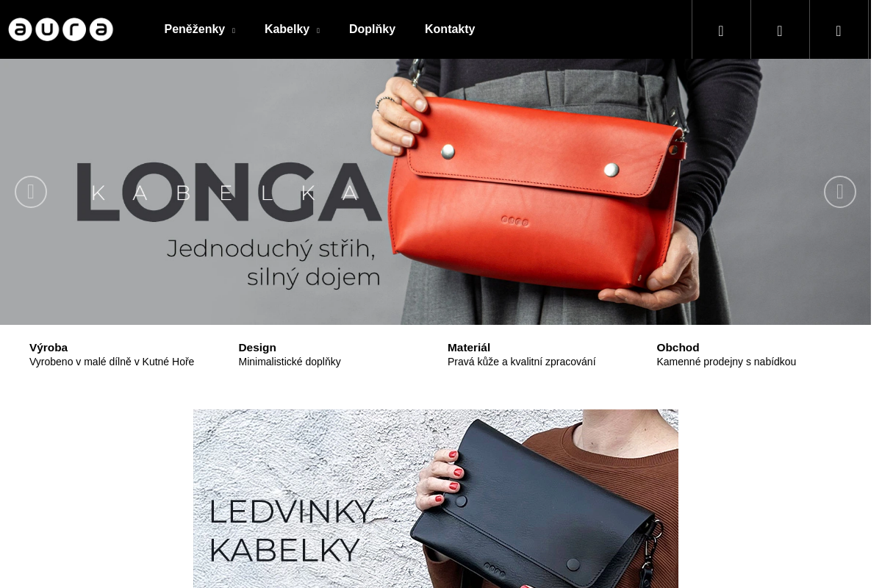Open the Ledvinky Kabelky promo banner
882x588 pixels.
pos(436,498)
